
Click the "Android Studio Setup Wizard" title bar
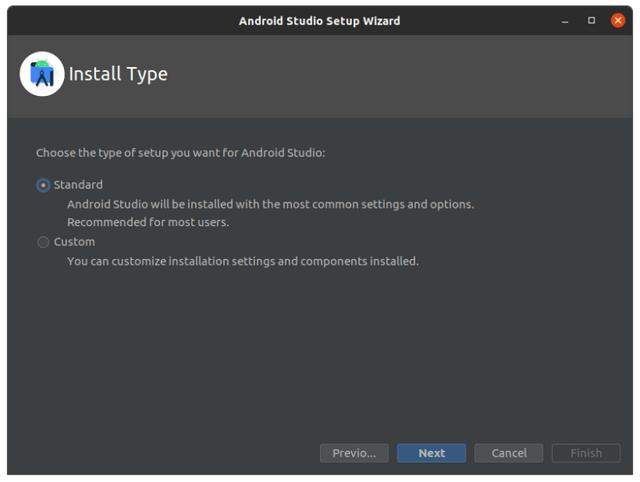320,21
